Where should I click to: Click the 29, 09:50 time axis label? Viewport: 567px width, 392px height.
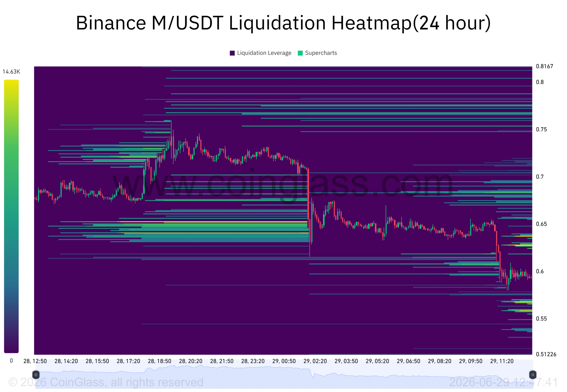pyautogui.click(x=471, y=361)
